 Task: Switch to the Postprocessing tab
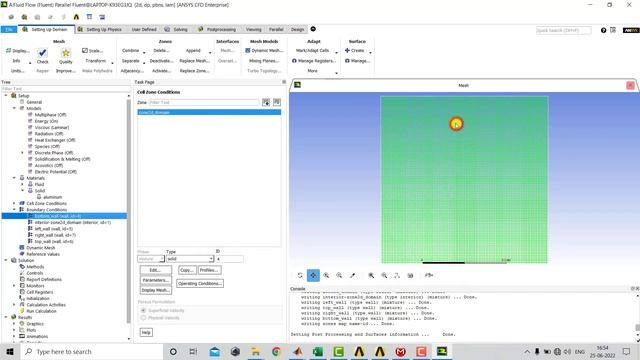[x=217, y=29]
